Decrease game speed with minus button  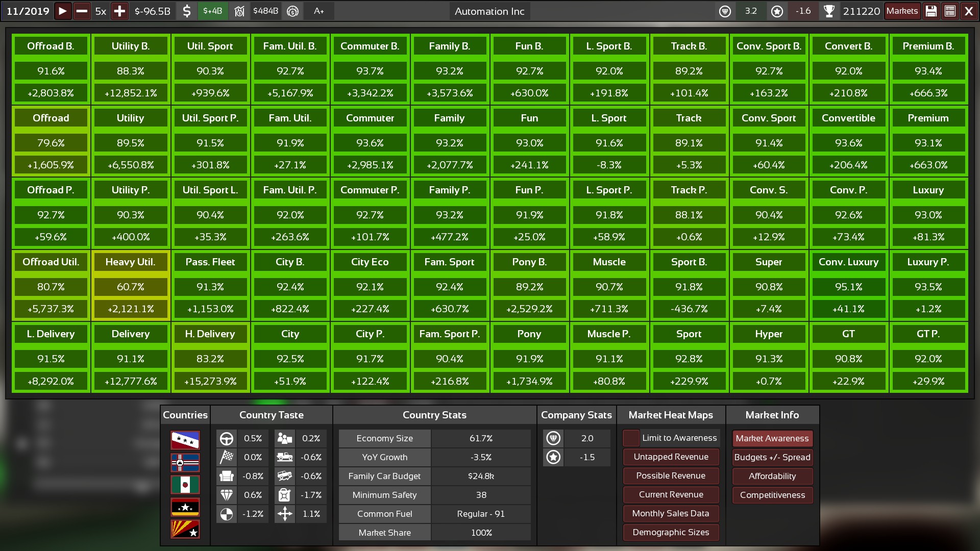point(82,11)
